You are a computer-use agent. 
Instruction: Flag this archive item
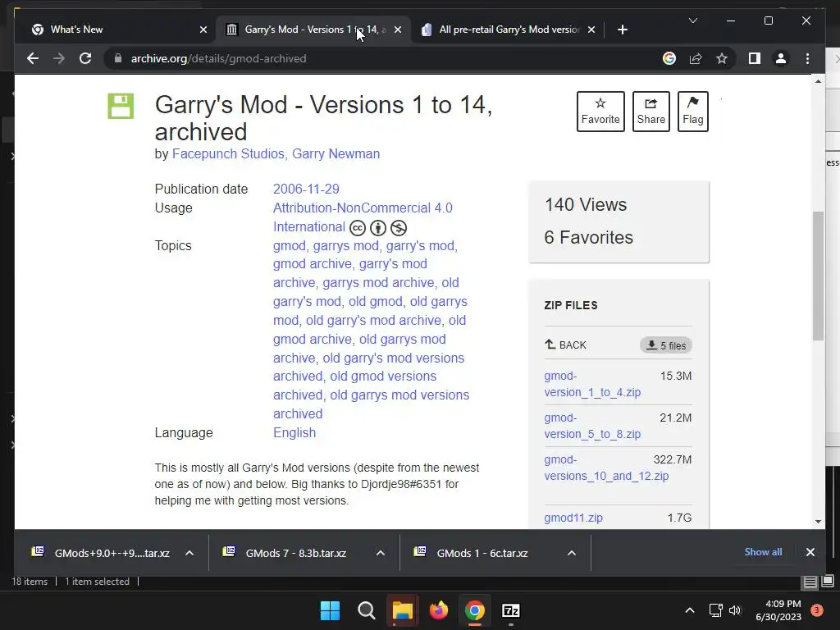click(x=692, y=112)
